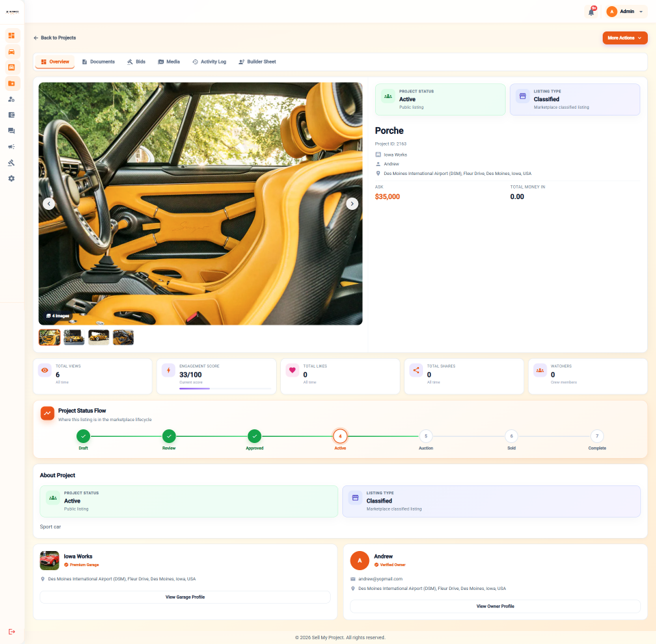Switch to the Documents tab
The width and height of the screenshot is (656, 644).
[98, 62]
